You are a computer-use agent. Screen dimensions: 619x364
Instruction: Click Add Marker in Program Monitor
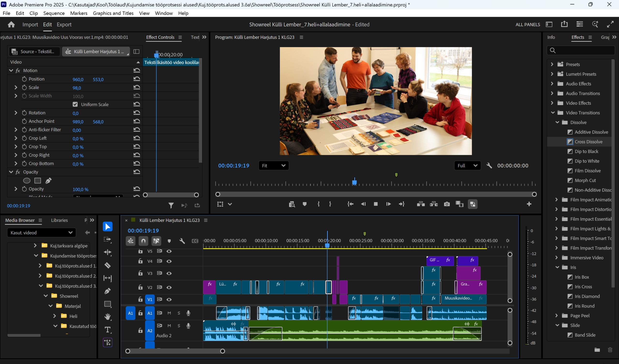pos(305,204)
